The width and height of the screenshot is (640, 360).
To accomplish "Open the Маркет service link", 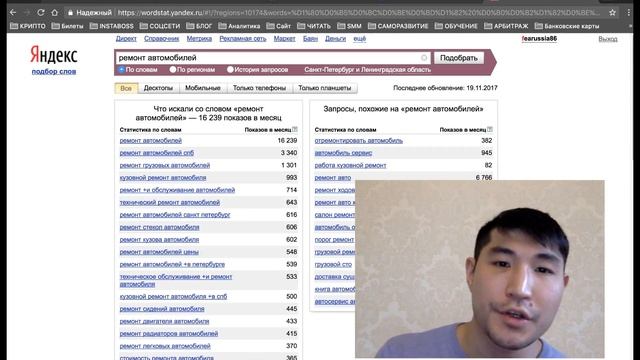I will pos(284,39).
